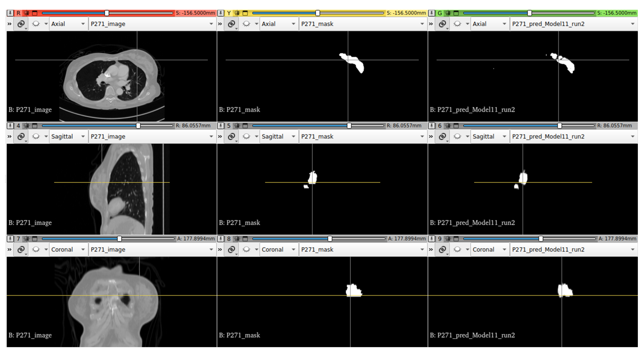Center slice view 8 with its crosshair icon

click(237, 239)
